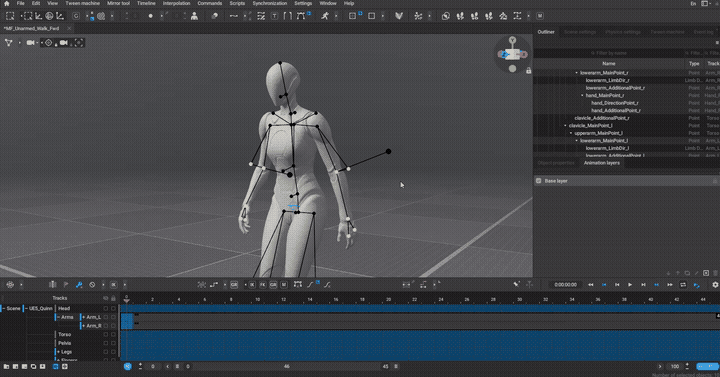The image size is (720, 377).
Task: Expand the Arm_R track
Action: pyautogui.click(x=84, y=326)
